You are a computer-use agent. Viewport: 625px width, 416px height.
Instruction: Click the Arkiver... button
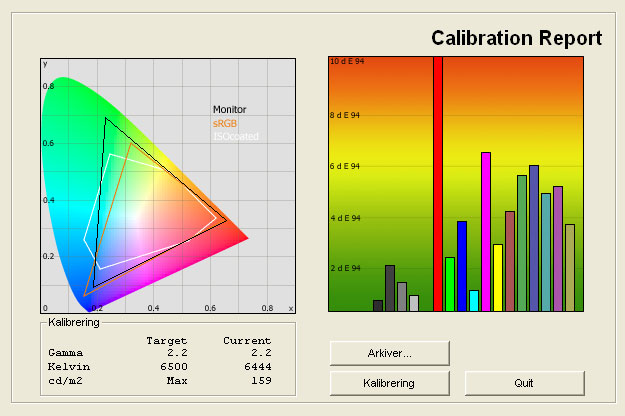coord(389,353)
